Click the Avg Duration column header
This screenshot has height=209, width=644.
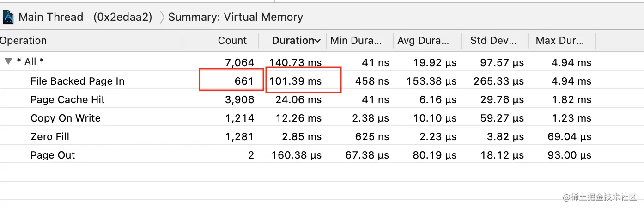[x=423, y=41]
